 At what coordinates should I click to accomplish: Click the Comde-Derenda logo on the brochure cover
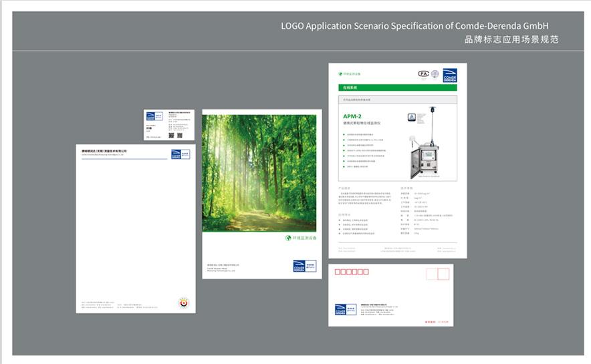[x=299, y=266]
